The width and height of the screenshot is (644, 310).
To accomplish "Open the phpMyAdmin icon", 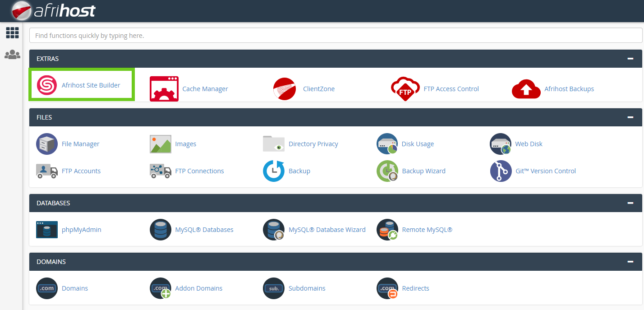I will (47, 230).
